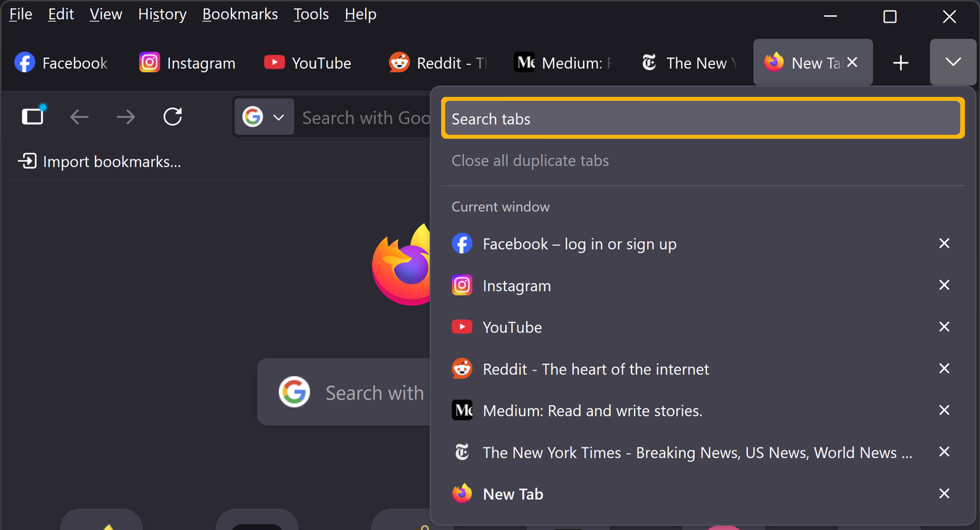
Task: Open the File menu
Action: [21, 14]
